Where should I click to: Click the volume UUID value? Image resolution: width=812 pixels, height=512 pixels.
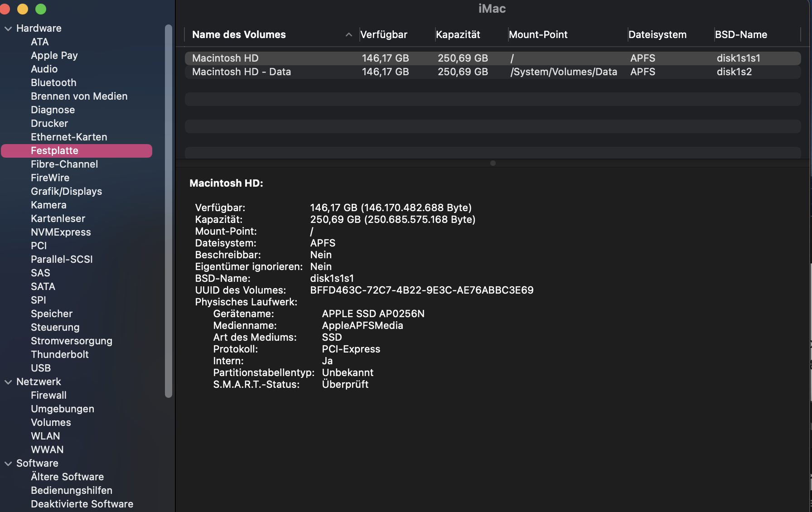point(422,290)
